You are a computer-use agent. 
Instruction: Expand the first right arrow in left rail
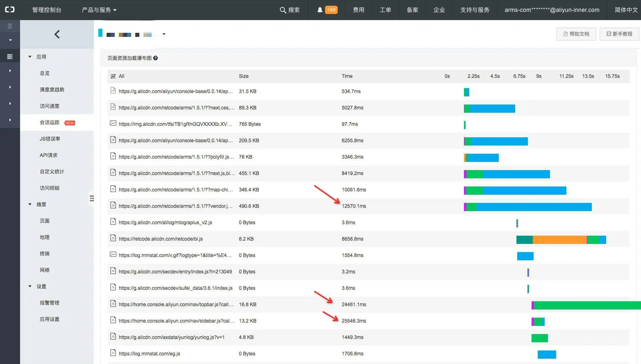[x=10, y=71]
